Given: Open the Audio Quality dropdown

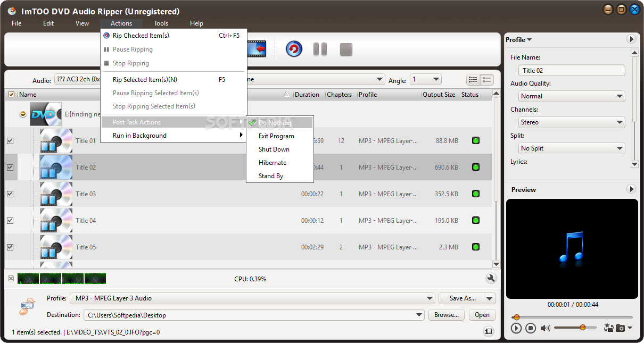Looking at the screenshot, I should [x=572, y=96].
